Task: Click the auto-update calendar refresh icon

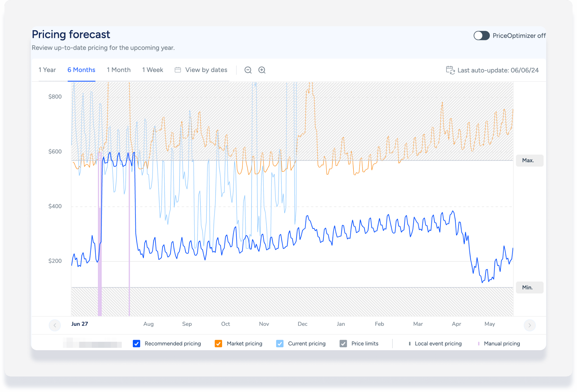Action: pyautogui.click(x=450, y=70)
